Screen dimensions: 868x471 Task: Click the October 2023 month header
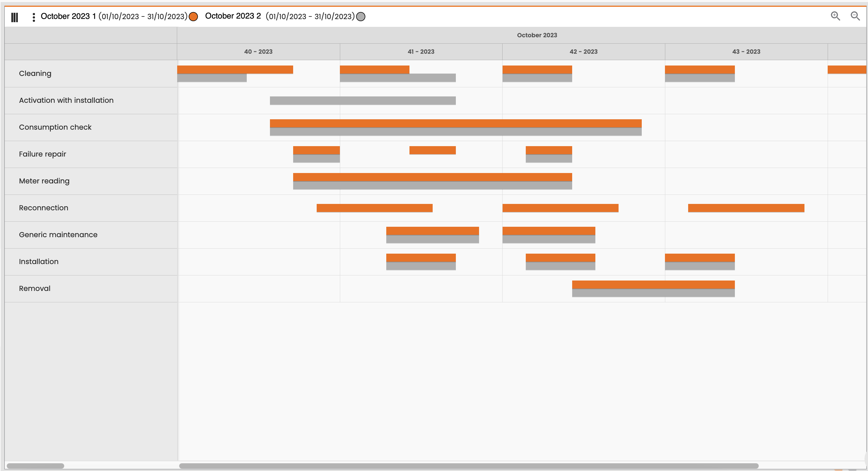(x=537, y=35)
